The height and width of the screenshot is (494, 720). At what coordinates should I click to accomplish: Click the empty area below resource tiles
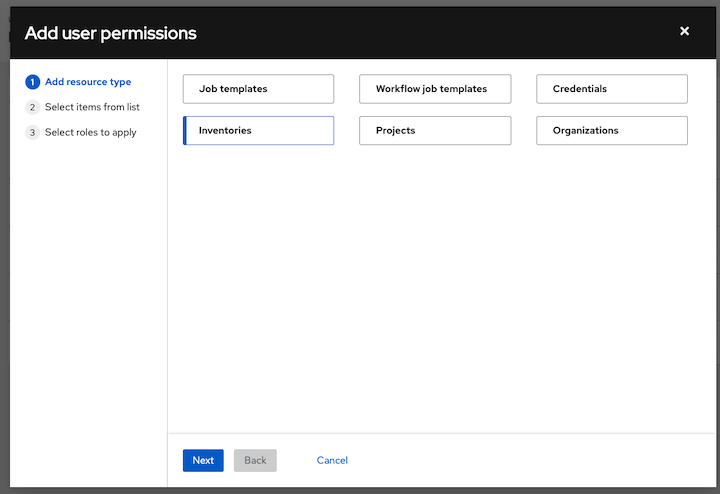[440, 290]
